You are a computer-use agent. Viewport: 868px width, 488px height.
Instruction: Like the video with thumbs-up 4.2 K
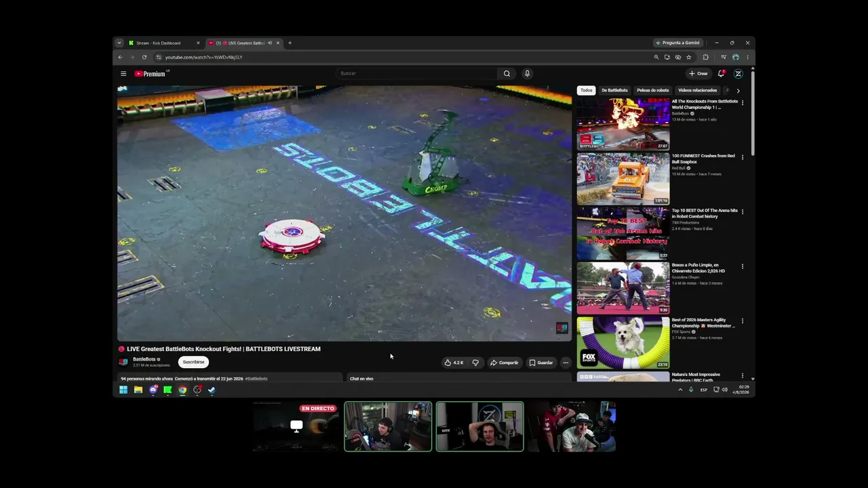pos(454,363)
